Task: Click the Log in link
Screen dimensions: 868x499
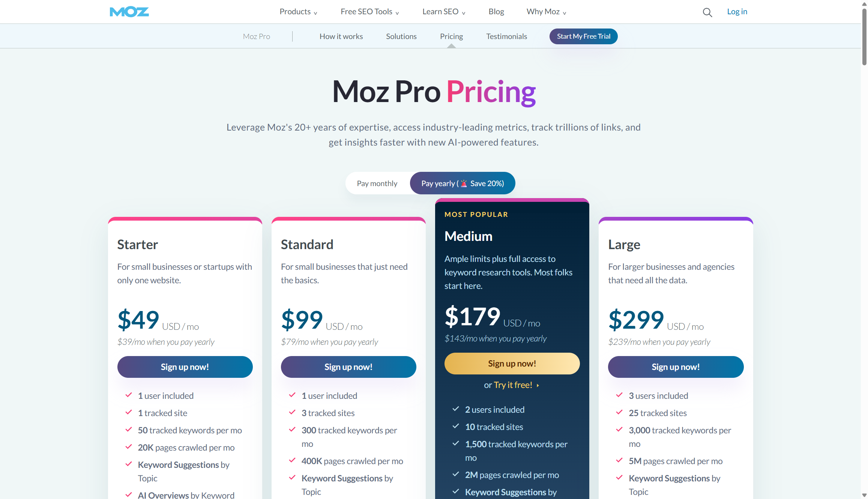Action: 737,12
